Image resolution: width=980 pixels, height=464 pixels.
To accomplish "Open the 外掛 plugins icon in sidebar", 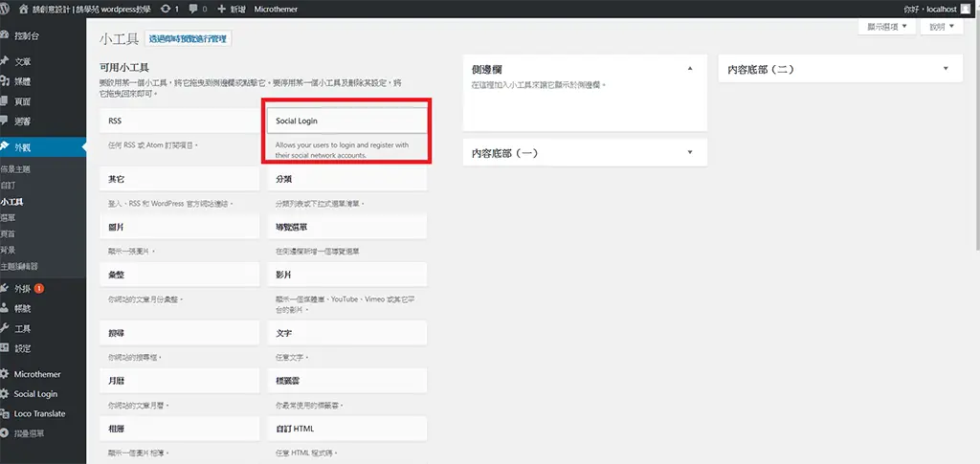I will [x=5, y=289].
